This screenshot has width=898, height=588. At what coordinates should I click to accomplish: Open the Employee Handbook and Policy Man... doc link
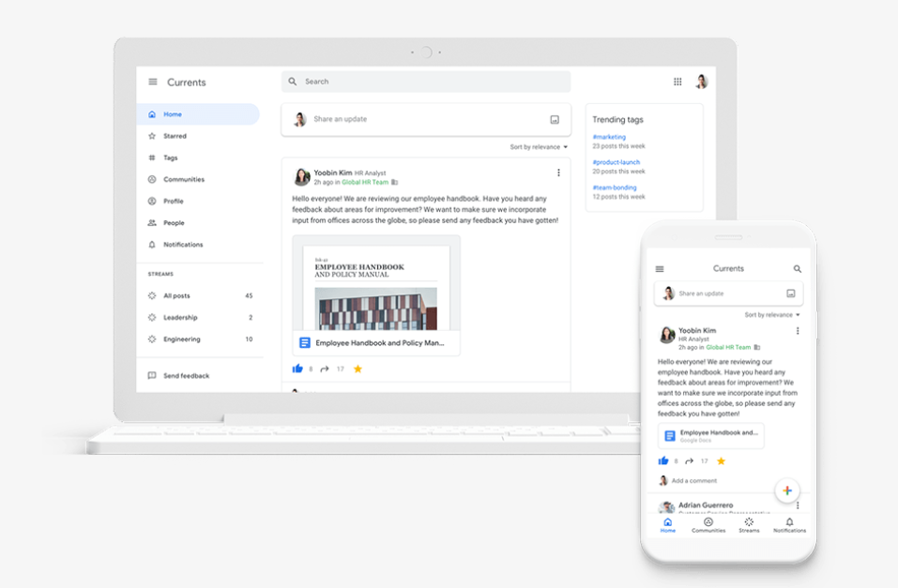pos(376,343)
